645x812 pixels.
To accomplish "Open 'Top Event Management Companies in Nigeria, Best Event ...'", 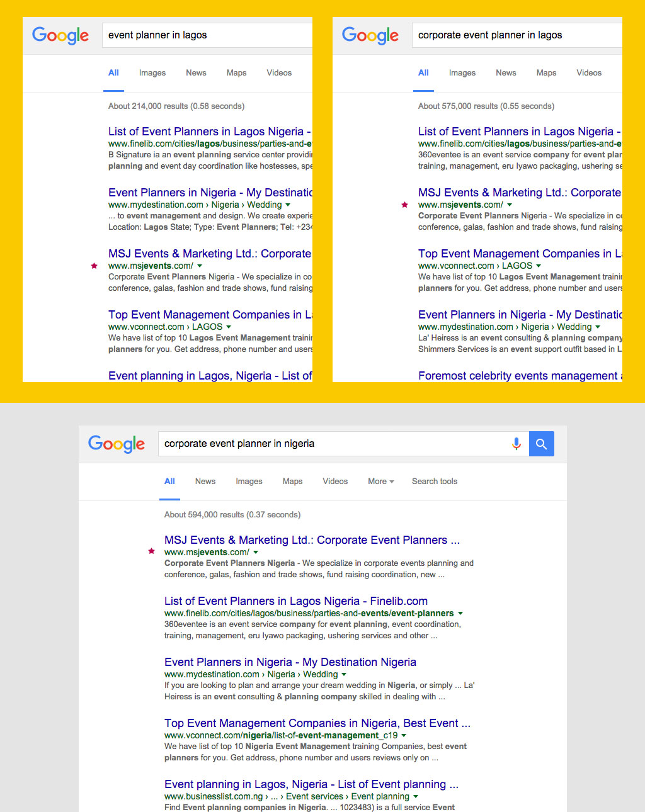I will 317,723.
